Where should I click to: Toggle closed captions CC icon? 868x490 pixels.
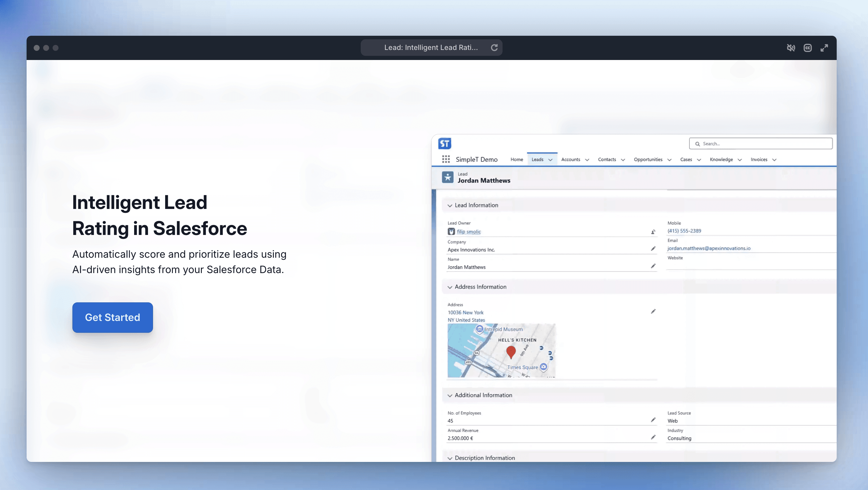click(807, 48)
